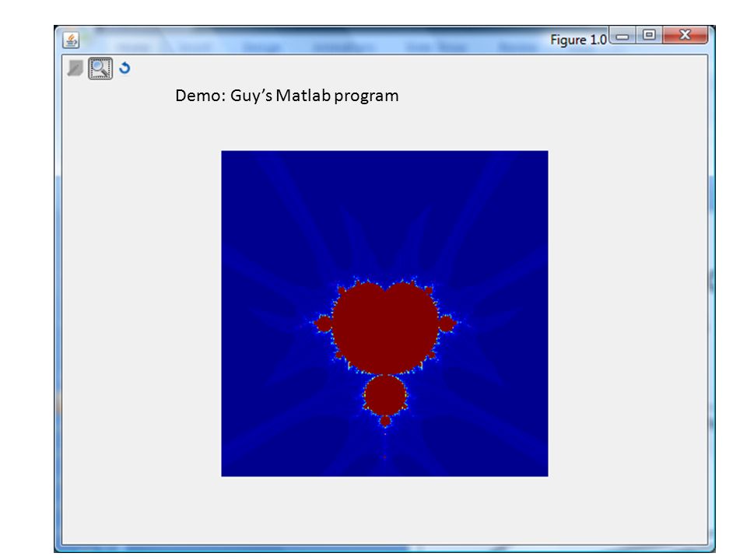
Task: Click "Demo: Guy's Matlab program" title text
Action: pos(287,96)
